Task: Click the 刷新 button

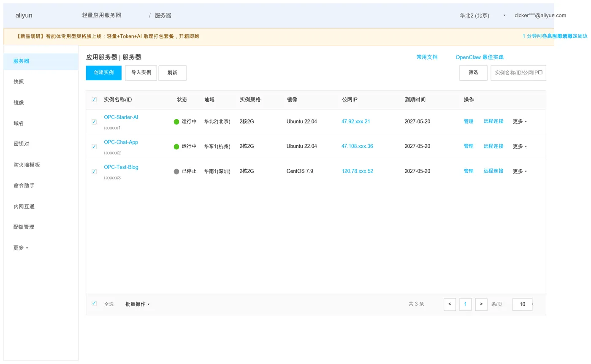Action: click(x=172, y=73)
